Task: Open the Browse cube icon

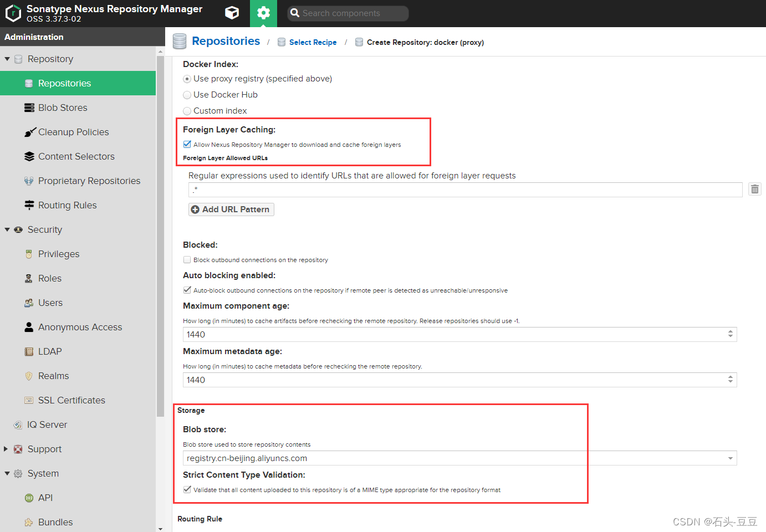Action: [x=232, y=13]
